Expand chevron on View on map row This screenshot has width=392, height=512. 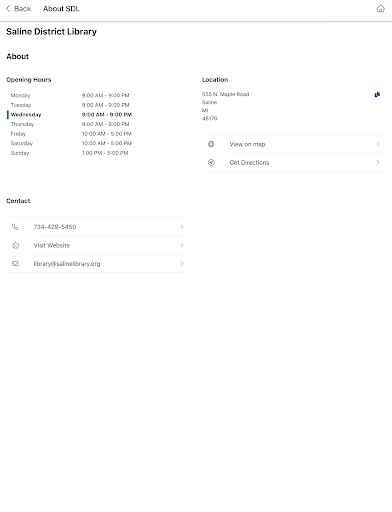coord(378,144)
